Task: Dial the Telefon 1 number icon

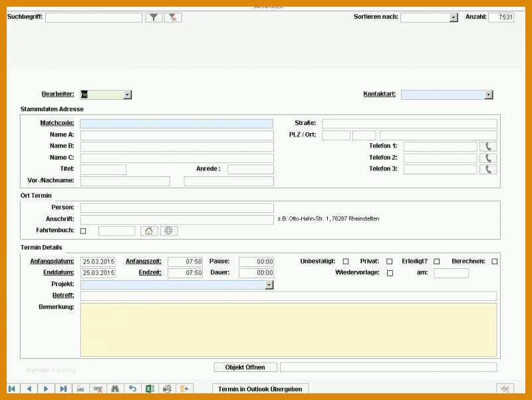Action: pos(488,146)
